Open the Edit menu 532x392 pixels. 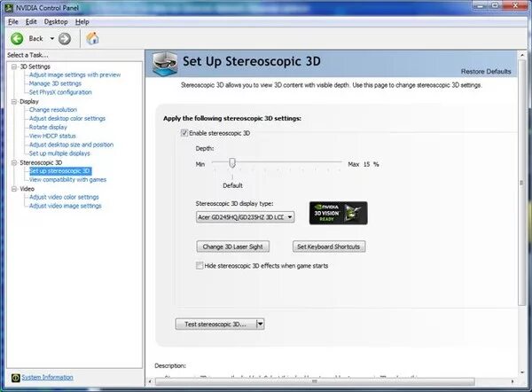[31, 21]
